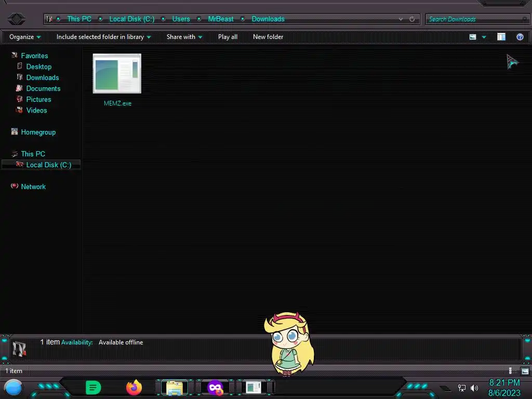532x399 pixels.
Task: Click the details pane folder icon
Action: point(19,349)
